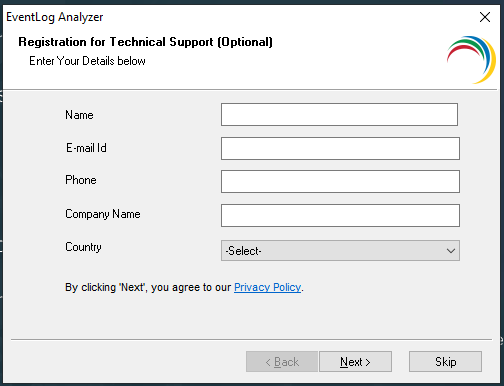Click the 'Phone' label
Viewport: 504px width, 386px height.
click(x=81, y=180)
